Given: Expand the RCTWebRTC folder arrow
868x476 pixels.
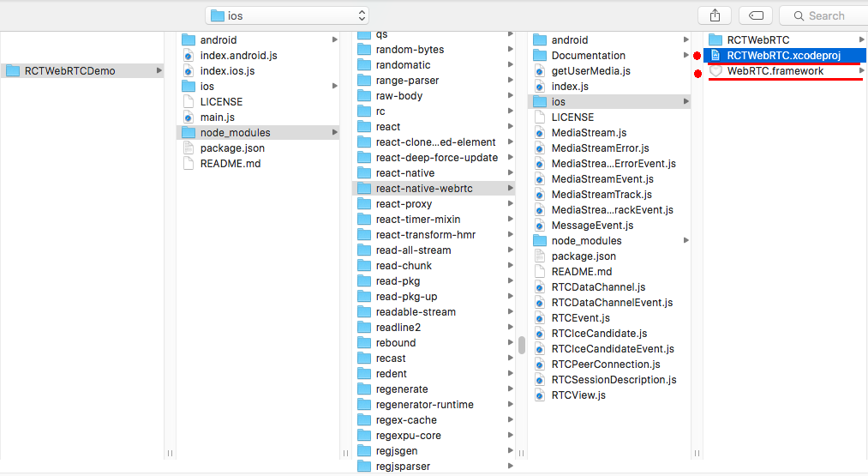Looking at the screenshot, I should [861, 39].
